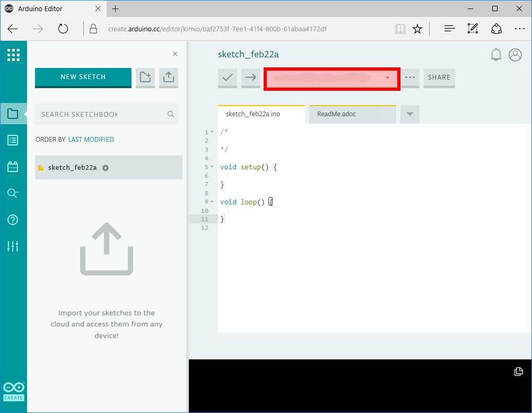Collapse the setup function fold on line 5
532x413 pixels.
(212, 167)
